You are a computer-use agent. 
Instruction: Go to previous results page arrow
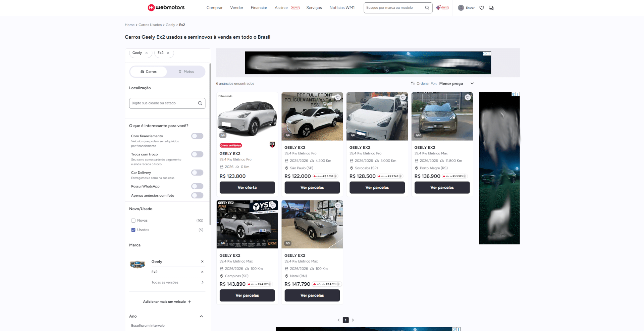(338, 320)
